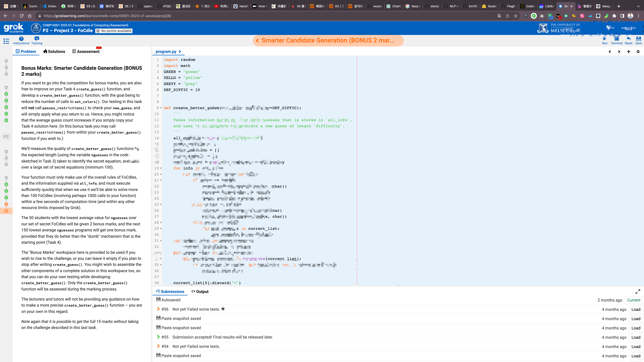Switch to the ChatG browser tab
This screenshot has height=362, width=644.
click(394, 6)
